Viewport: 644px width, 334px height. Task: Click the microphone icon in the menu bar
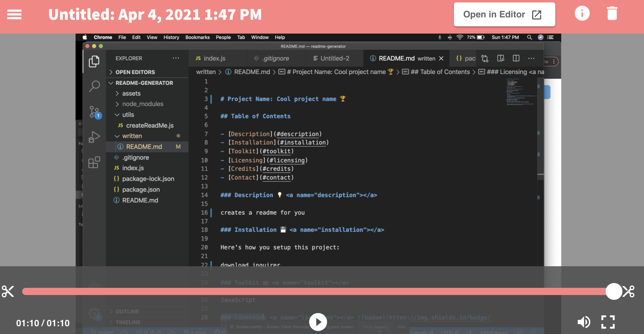[440, 37]
